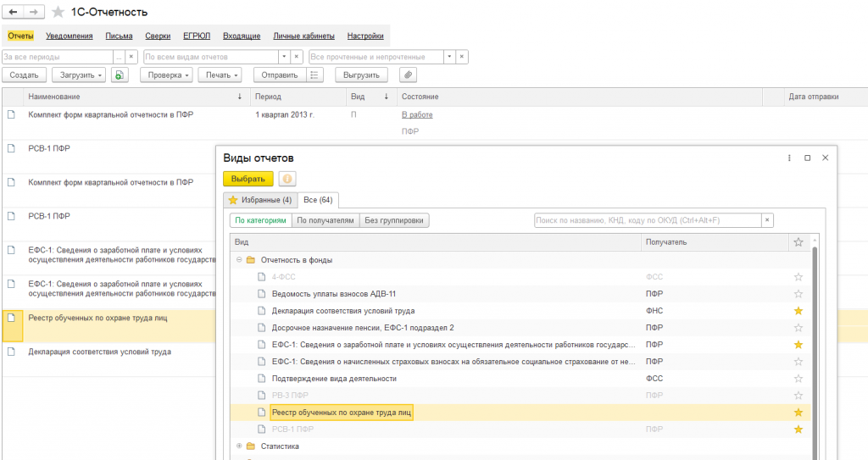The width and height of the screenshot is (868, 460).
Task: Star ЕФС-1 Сведения о начисленных страховых взносах
Action: pos(798,362)
